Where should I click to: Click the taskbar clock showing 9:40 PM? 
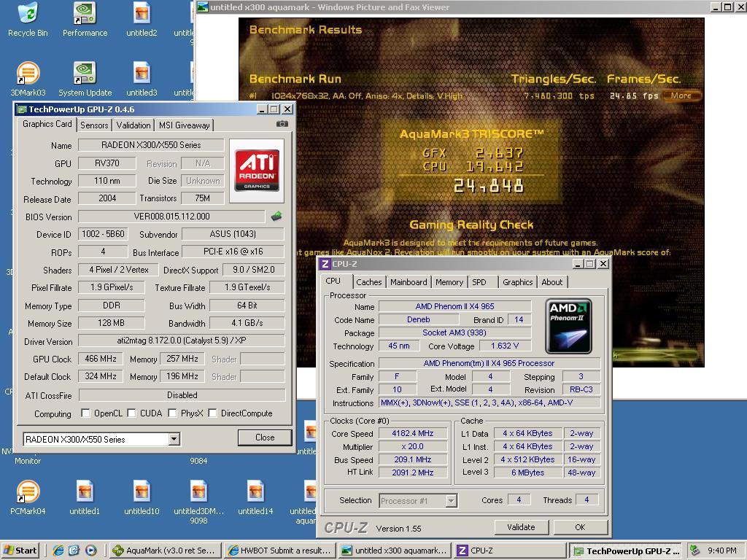pos(722,551)
